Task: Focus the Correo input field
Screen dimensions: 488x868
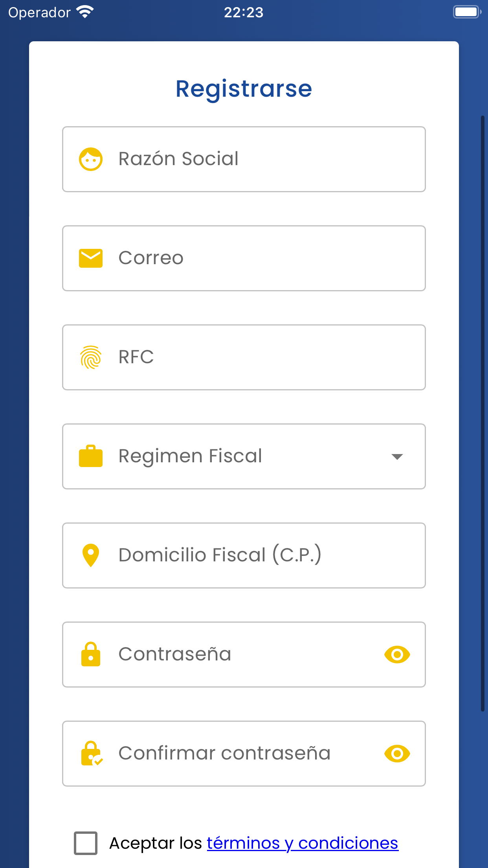Action: pyautogui.click(x=244, y=258)
